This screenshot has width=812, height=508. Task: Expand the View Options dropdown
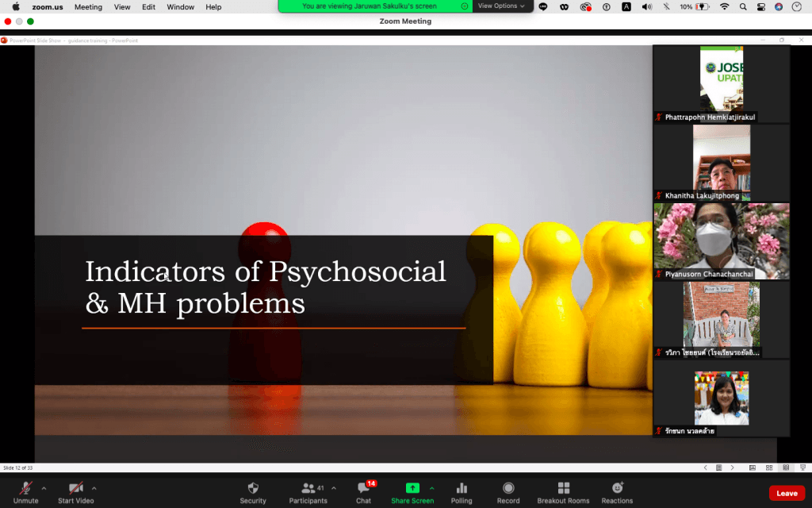(501, 6)
